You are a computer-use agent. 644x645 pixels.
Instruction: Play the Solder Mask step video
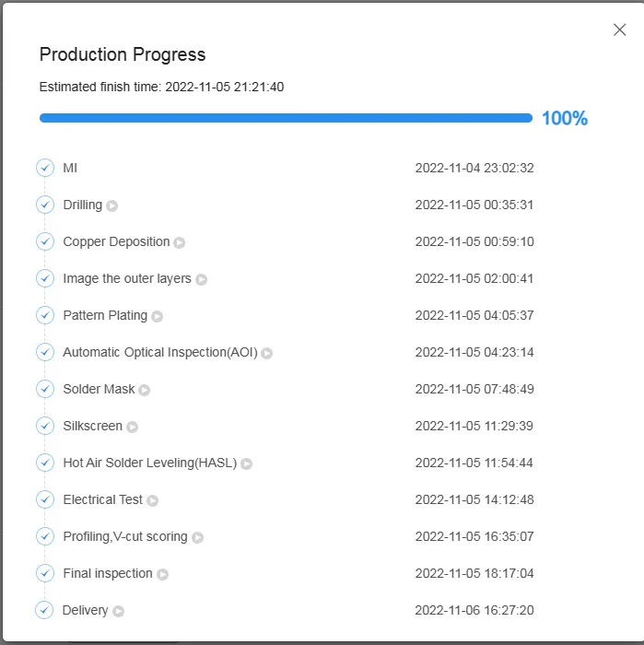click(145, 390)
